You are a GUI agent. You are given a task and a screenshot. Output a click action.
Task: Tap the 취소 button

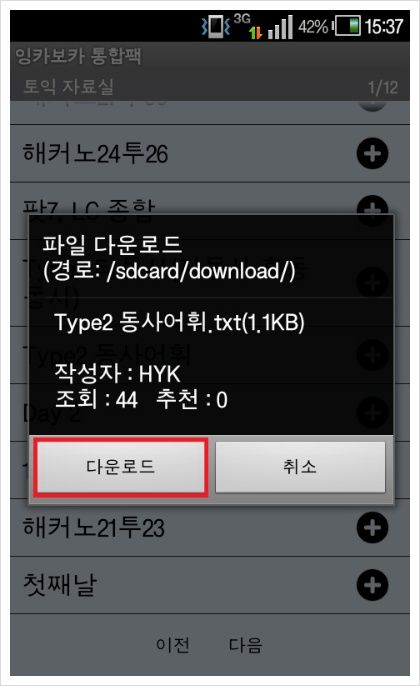pyautogui.click(x=300, y=467)
